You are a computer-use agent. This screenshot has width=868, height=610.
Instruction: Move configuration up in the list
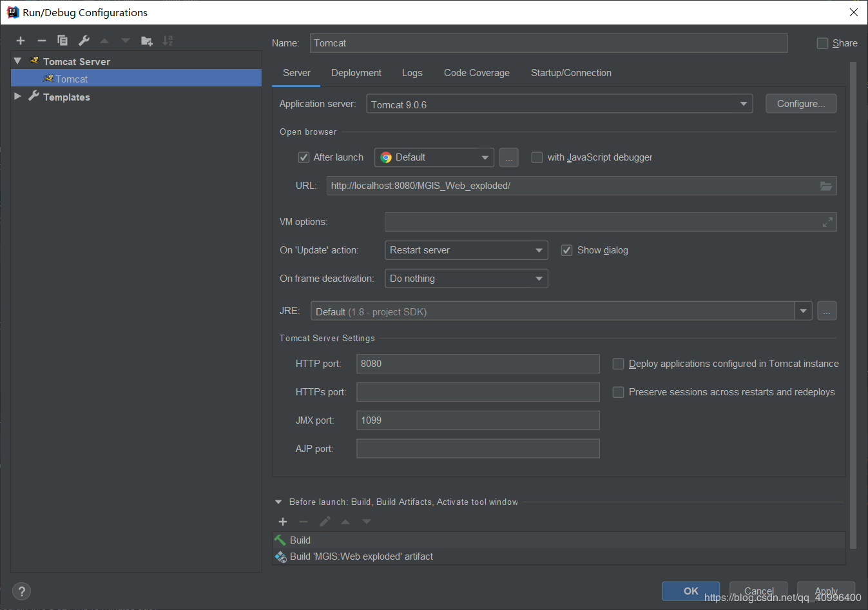(104, 41)
